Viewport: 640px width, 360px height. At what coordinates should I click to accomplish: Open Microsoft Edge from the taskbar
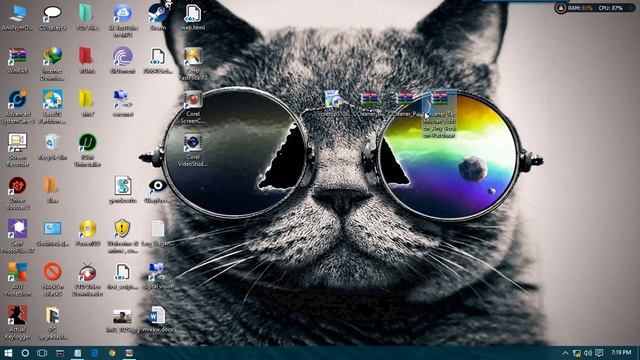click(94, 353)
